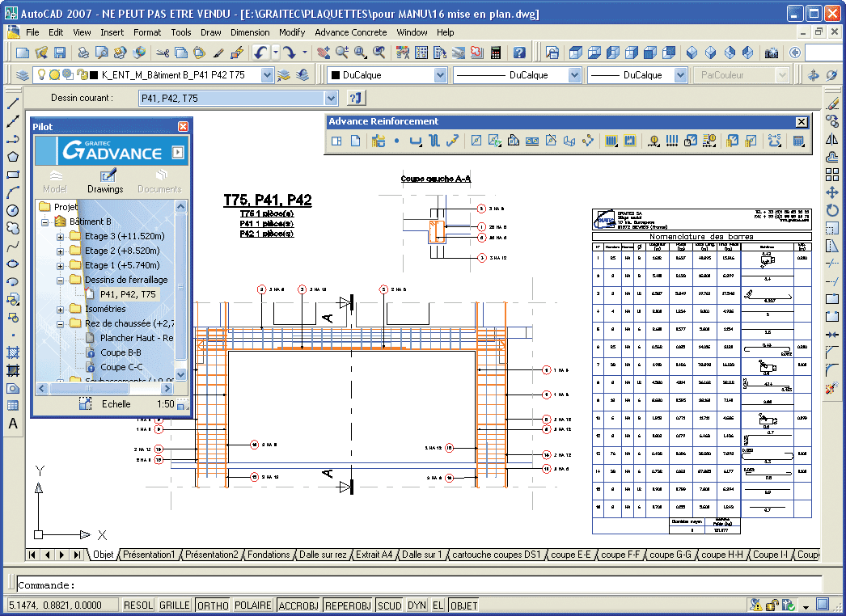Toggle POLAIRE tracking
The height and width of the screenshot is (616, 846).
(252, 605)
